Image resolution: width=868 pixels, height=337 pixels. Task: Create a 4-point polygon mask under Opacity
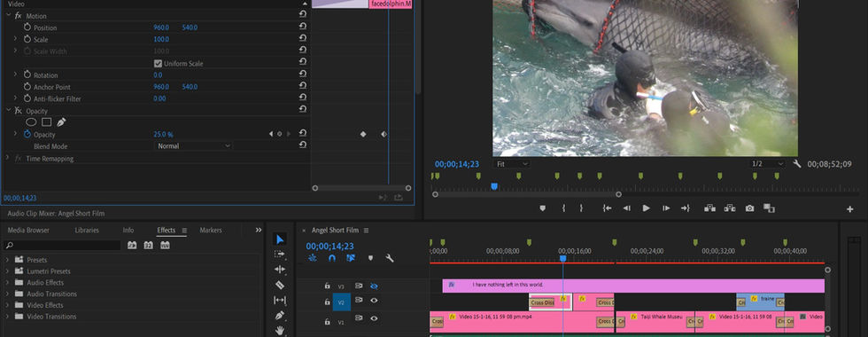[x=46, y=122]
